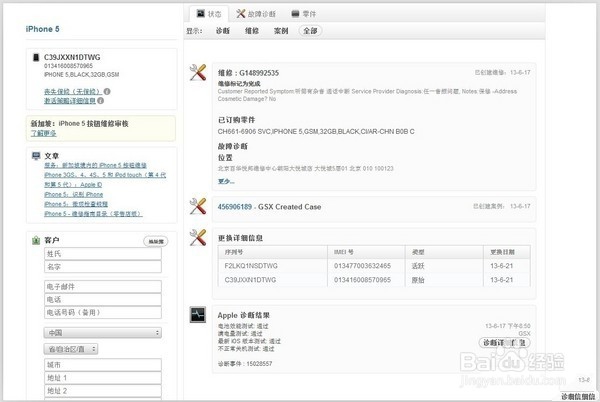Click the info icon beside activation policy link

tap(100, 101)
